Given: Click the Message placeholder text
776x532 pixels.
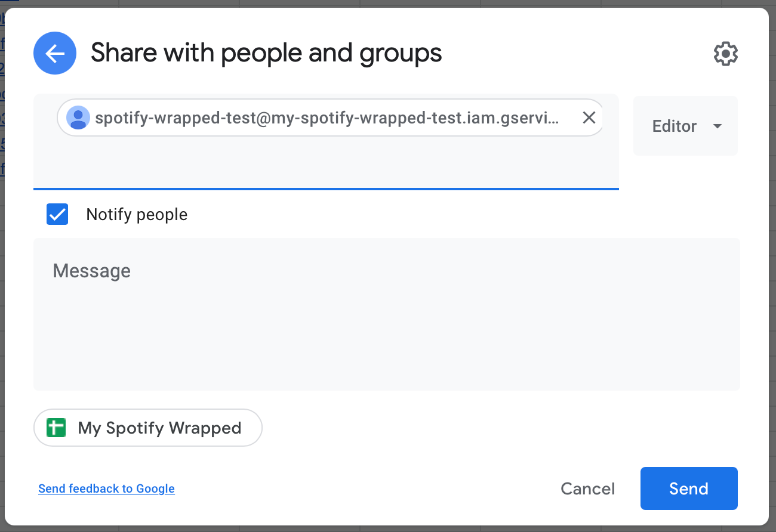Looking at the screenshot, I should click(x=91, y=271).
